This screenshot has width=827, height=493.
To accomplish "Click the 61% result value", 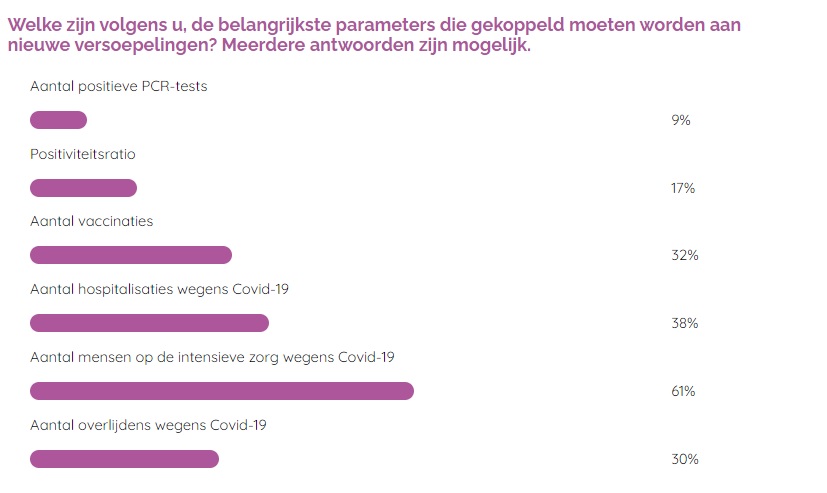I will 683,391.
